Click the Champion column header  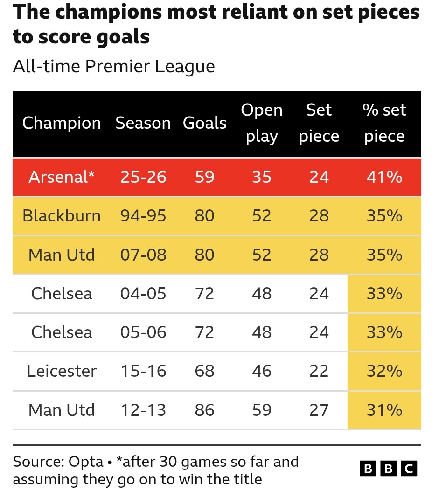[62, 123]
